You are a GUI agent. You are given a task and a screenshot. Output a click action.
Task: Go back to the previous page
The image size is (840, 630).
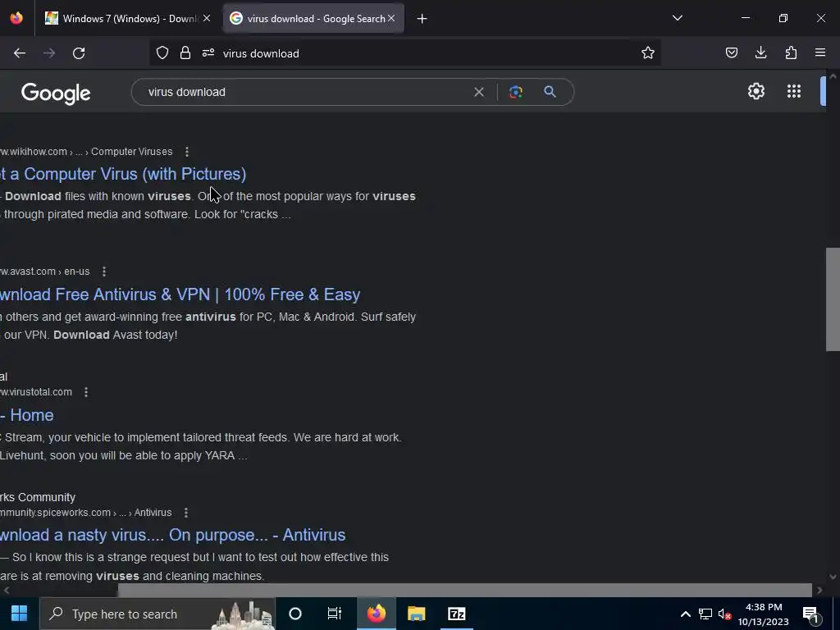coord(20,53)
